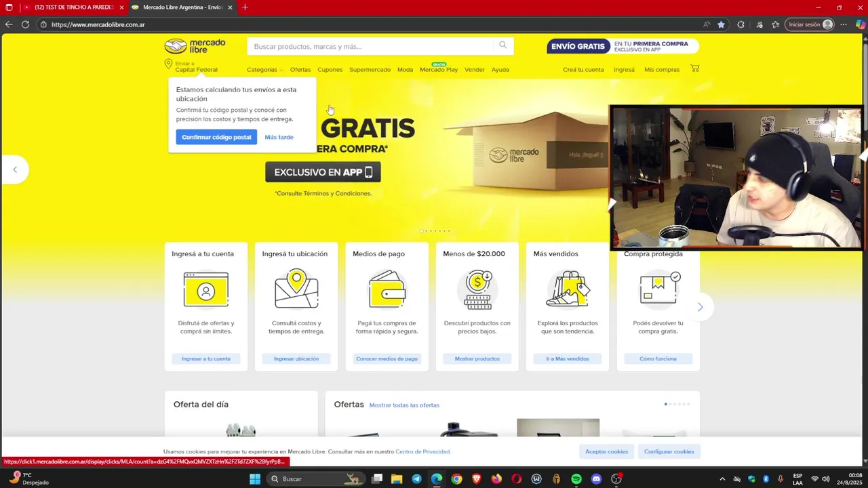
Task: Click Confirmar código postal button
Action: pyautogui.click(x=216, y=137)
